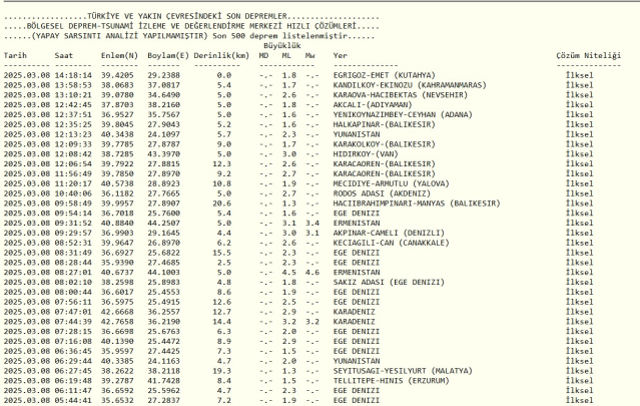
Task: Click the Enlem(N) column header
Action: tap(119, 56)
